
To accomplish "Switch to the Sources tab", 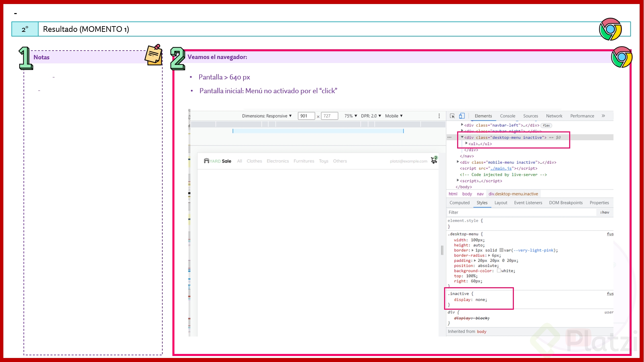I will click(531, 116).
